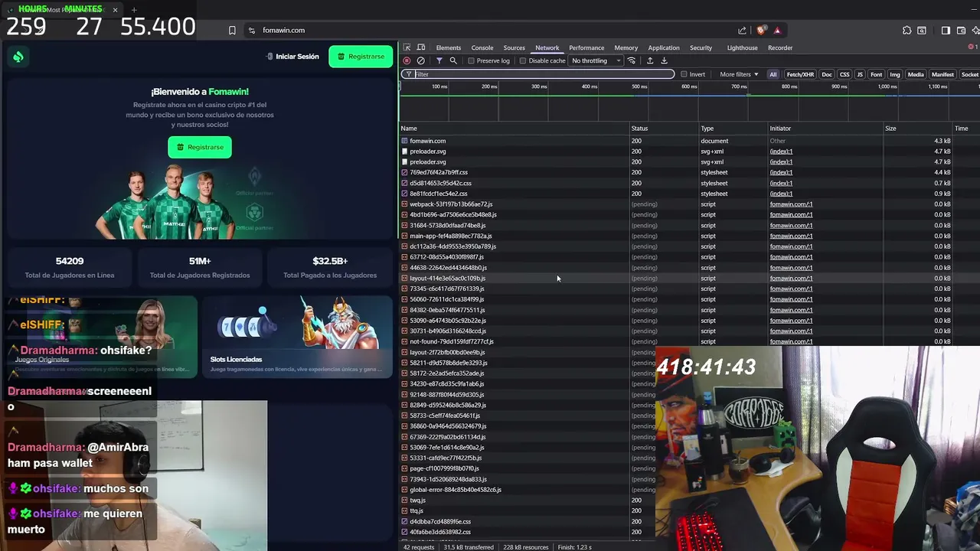Click the share icon in the address bar

coord(742,31)
